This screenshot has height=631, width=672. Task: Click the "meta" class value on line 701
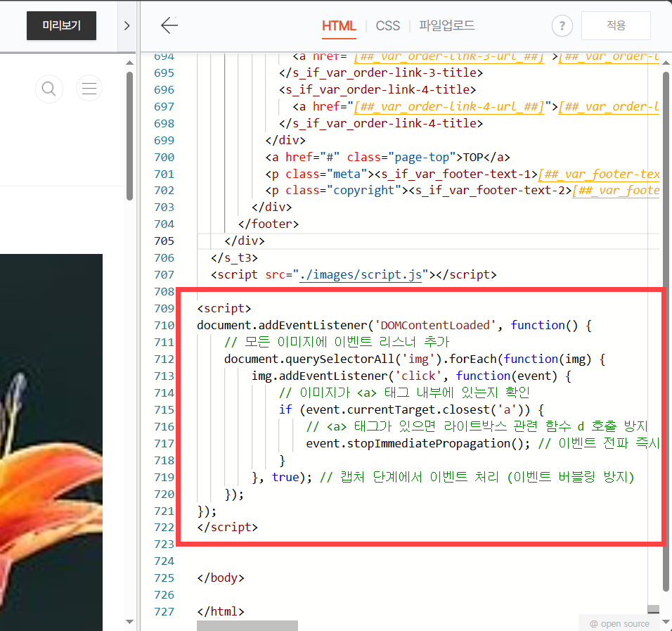(x=347, y=174)
